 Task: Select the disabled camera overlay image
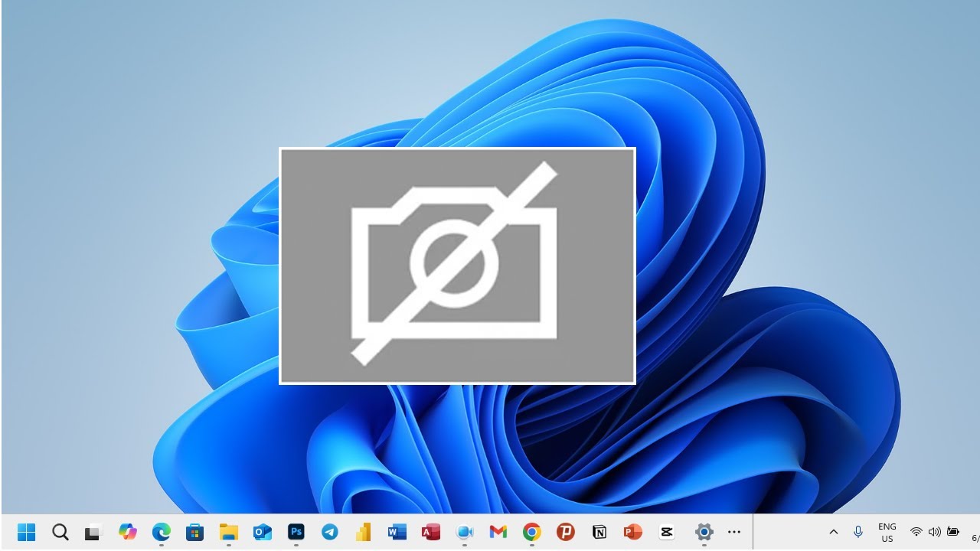[458, 266]
